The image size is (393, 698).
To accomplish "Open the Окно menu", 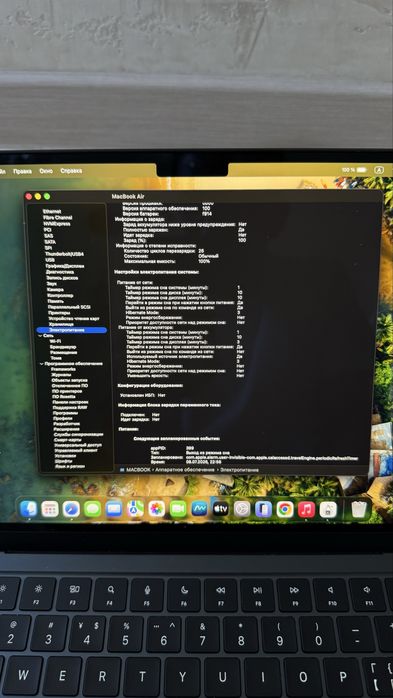I will (x=46, y=171).
